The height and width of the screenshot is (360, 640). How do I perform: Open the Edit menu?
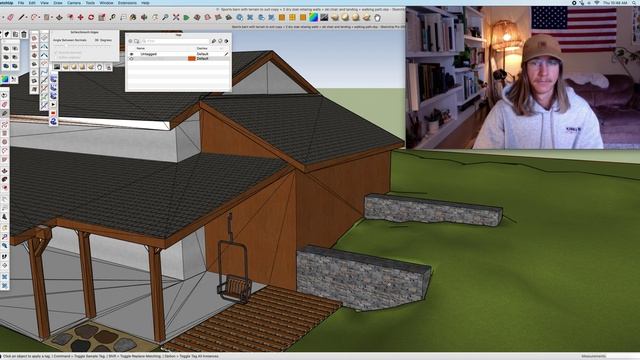click(x=32, y=3)
